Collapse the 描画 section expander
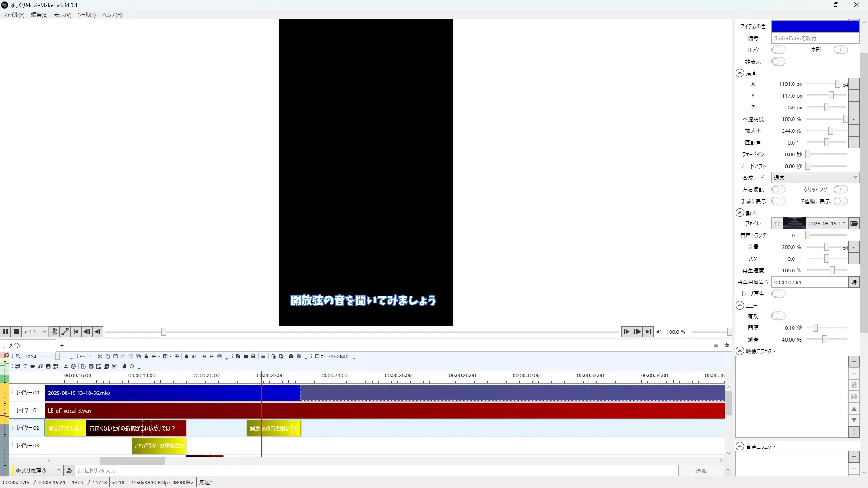 tap(740, 73)
